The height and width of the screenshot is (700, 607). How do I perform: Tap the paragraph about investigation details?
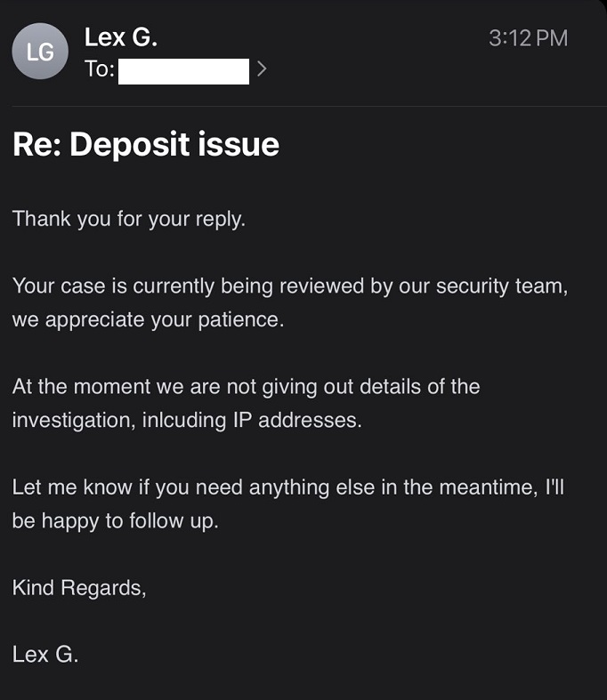[247, 403]
